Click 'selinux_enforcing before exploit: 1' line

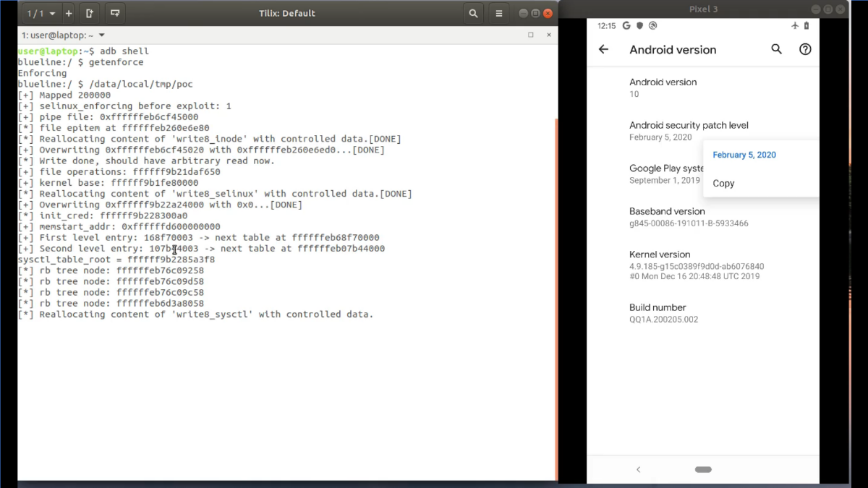click(124, 106)
